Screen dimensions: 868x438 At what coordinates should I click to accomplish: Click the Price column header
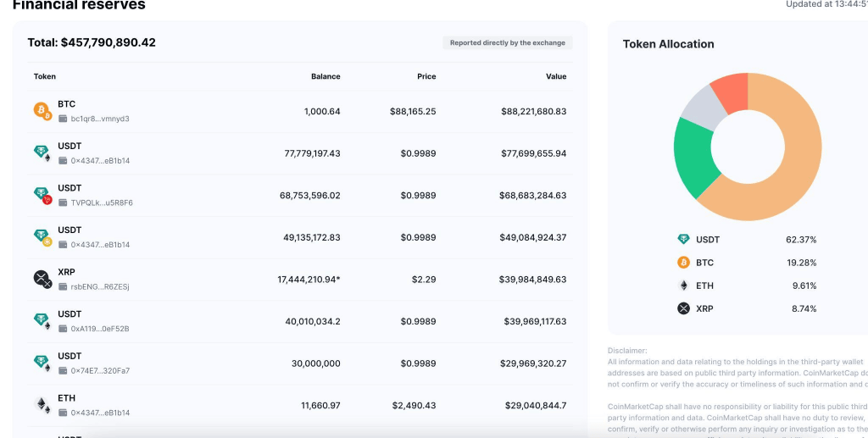(x=426, y=76)
